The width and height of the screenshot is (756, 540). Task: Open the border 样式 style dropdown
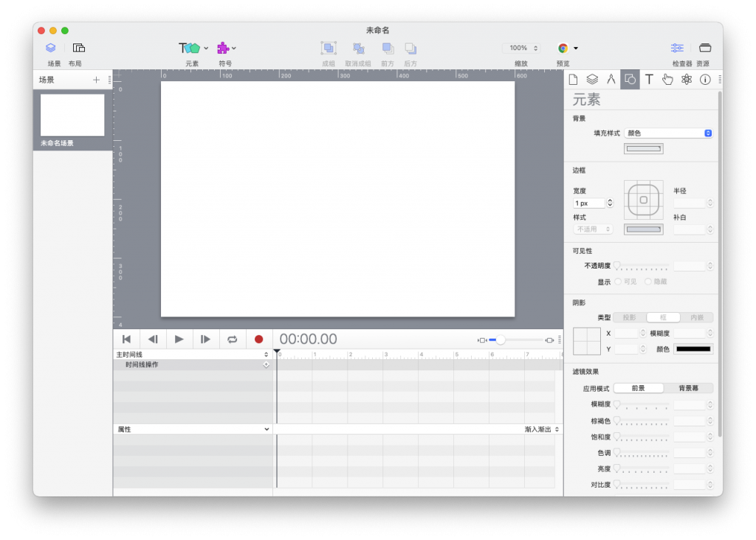[x=593, y=229]
